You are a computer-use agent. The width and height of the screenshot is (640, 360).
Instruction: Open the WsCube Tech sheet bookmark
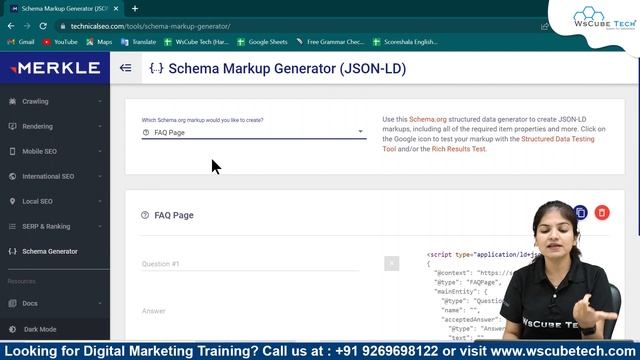pyautogui.click(x=196, y=42)
